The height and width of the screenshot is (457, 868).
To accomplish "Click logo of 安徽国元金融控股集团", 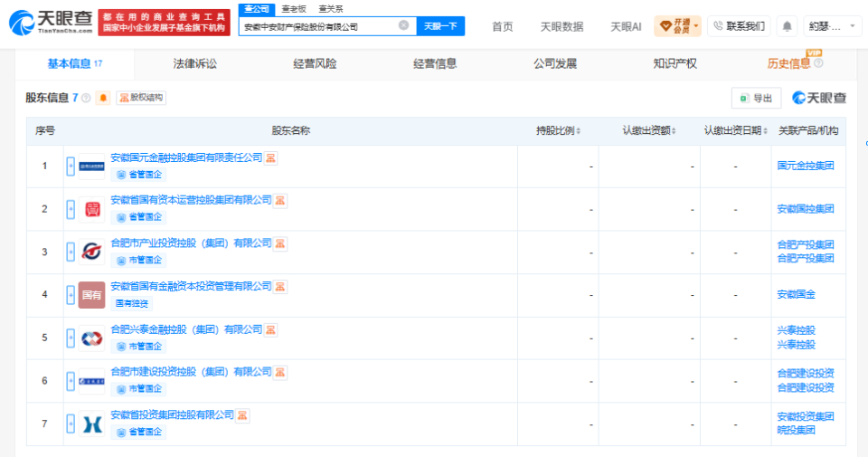I will click(x=91, y=167).
